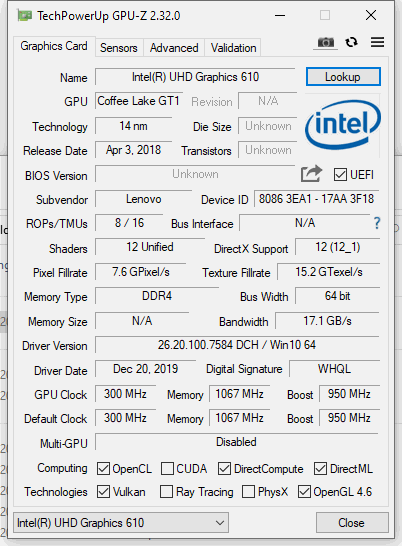402x546 pixels.
Task: Toggle the OpenCL checkbox
Action: coord(103,469)
